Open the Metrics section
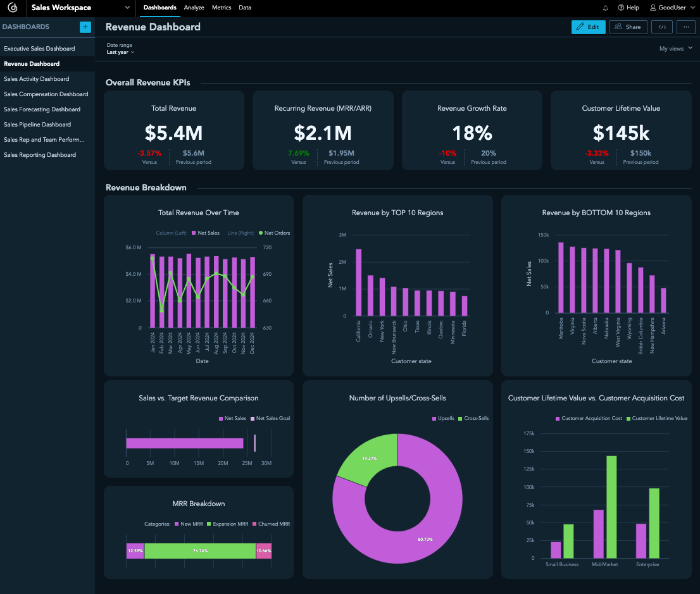700x594 pixels. click(222, 8)
